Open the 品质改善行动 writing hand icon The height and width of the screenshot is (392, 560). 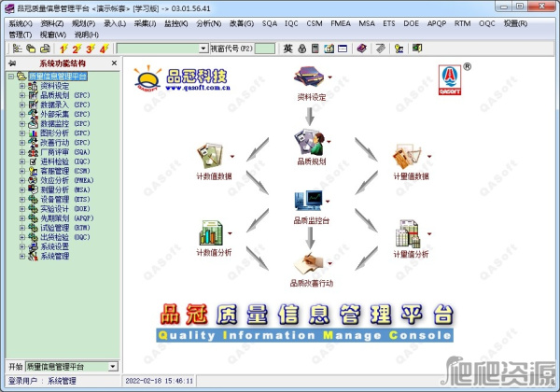[x=309, y=263]
